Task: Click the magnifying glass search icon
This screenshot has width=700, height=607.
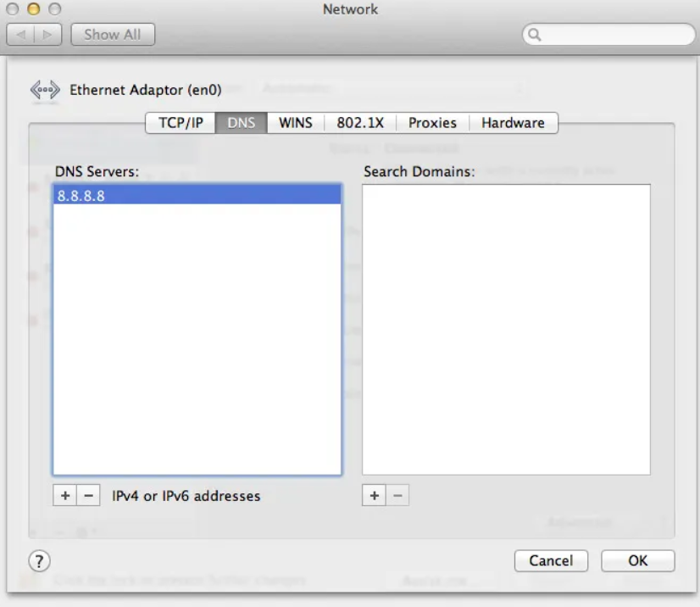Action: click(x=535, y=35)
